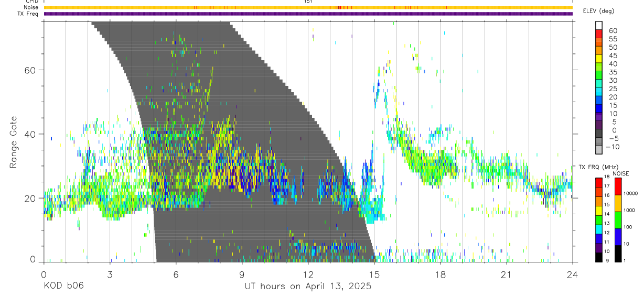
Task: Pick the yellow segment of the ELEV colorbar
Action: [x=599, y=59]
